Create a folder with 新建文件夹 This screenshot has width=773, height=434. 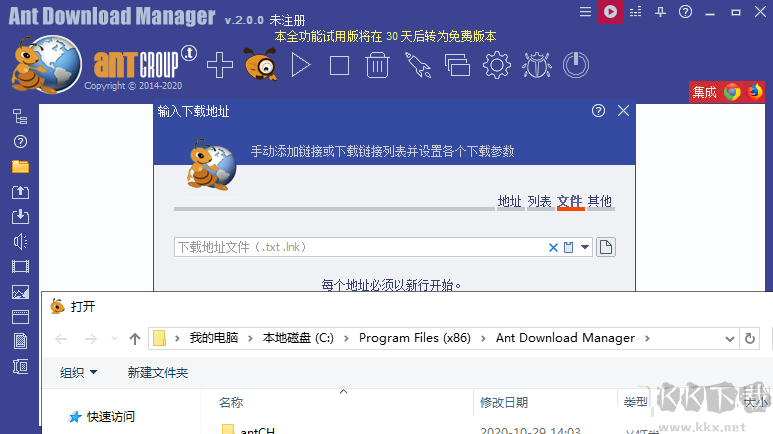[x=158, y=373]
